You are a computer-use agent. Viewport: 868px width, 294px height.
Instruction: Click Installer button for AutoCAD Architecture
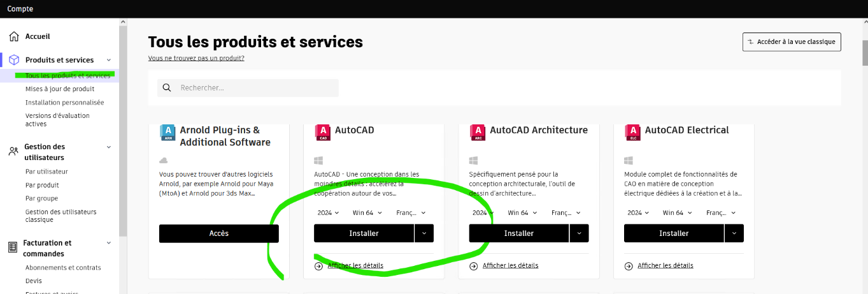tap(518, 233)
